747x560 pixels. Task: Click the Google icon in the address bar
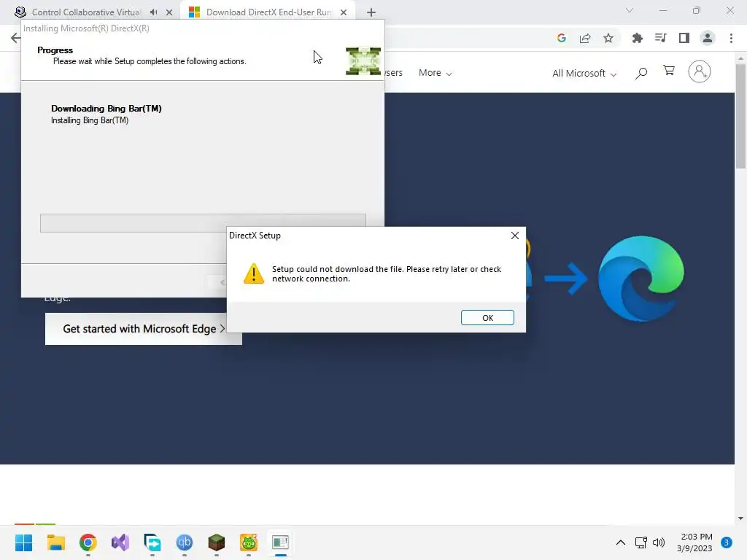click(562, 38)
